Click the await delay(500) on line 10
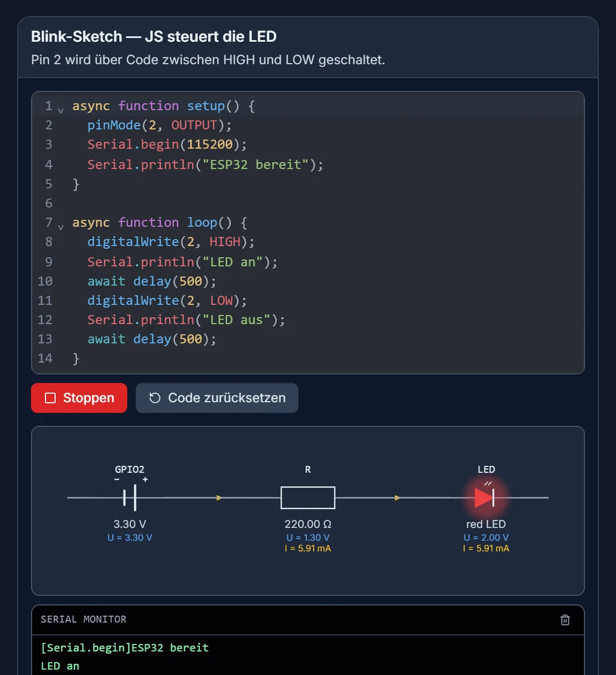This screenshot has height=675, width=616. coord(152,281)
